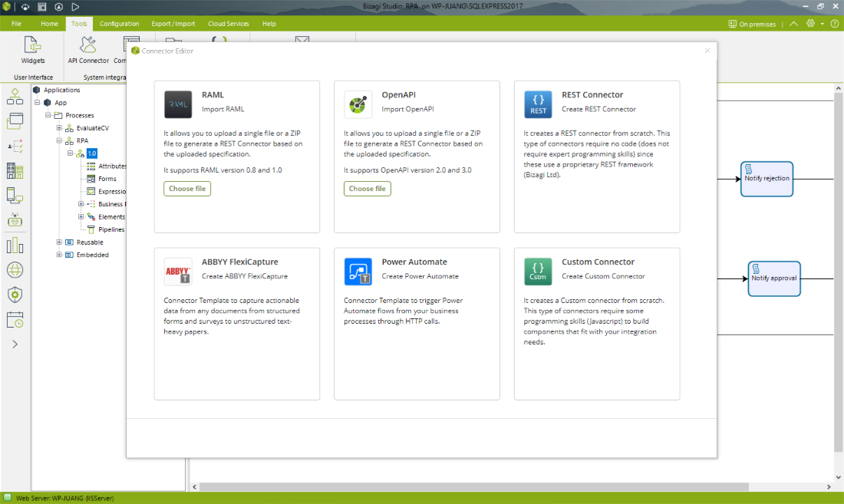Select the buildings organization icon in left sidebar
844x504 pixels.
pos(15,171)
